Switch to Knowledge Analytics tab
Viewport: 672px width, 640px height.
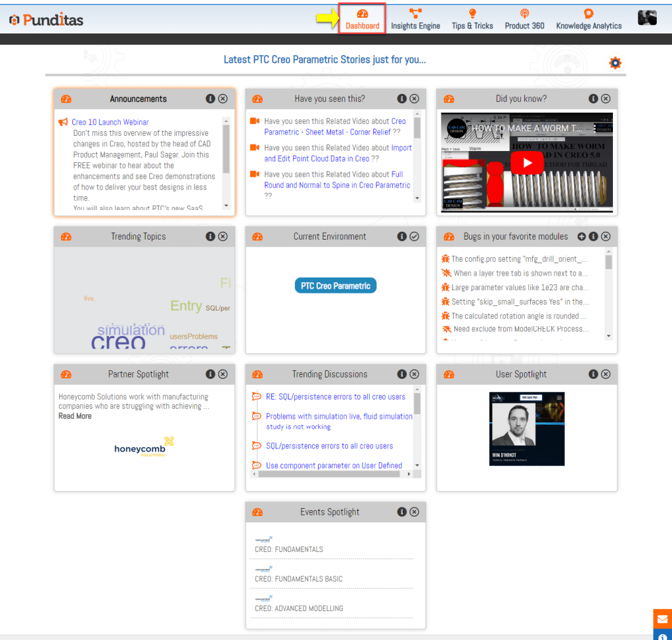pos(589,19)
